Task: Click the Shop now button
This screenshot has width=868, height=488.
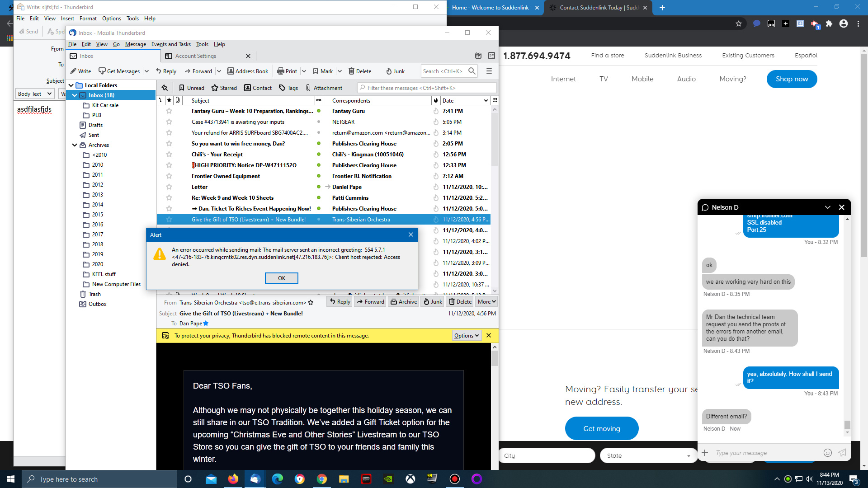Action: [x=792, y=79]
